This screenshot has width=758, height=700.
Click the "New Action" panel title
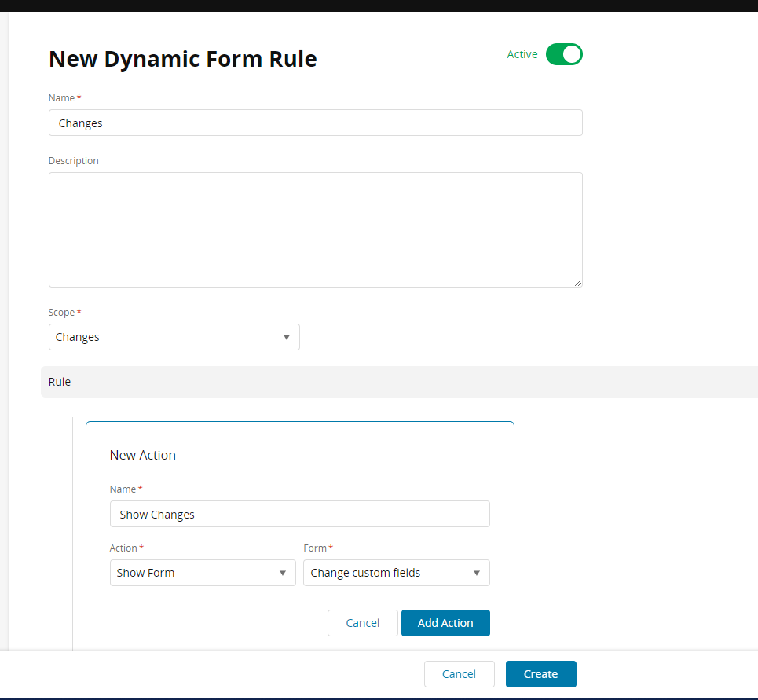[143, 455]
